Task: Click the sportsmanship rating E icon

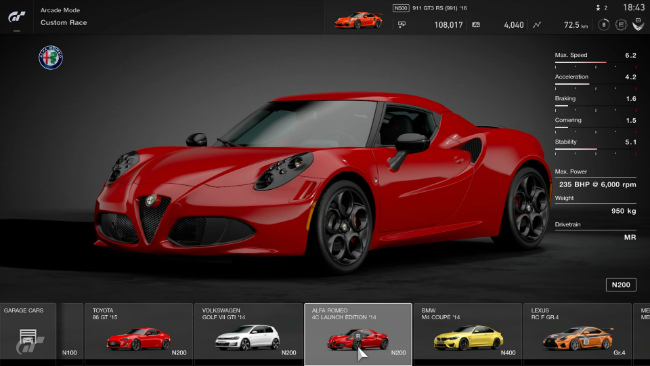Action: (x=621, y=25)
